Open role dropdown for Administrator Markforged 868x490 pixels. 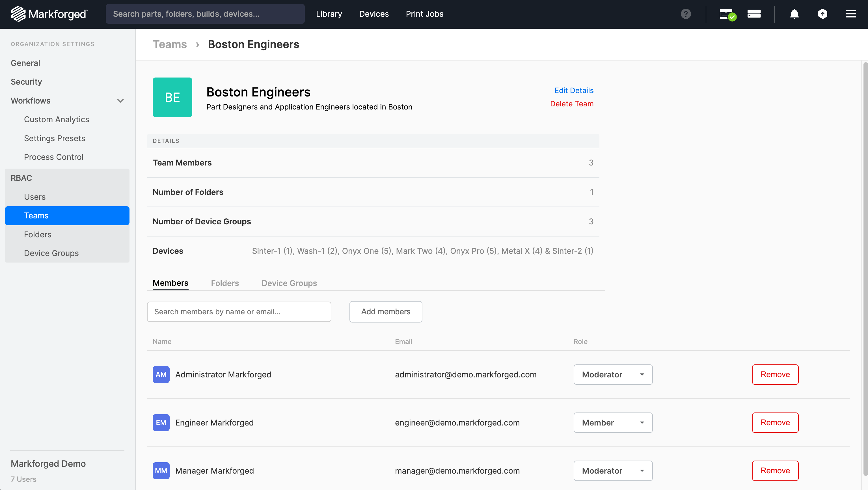click(613, 374)
